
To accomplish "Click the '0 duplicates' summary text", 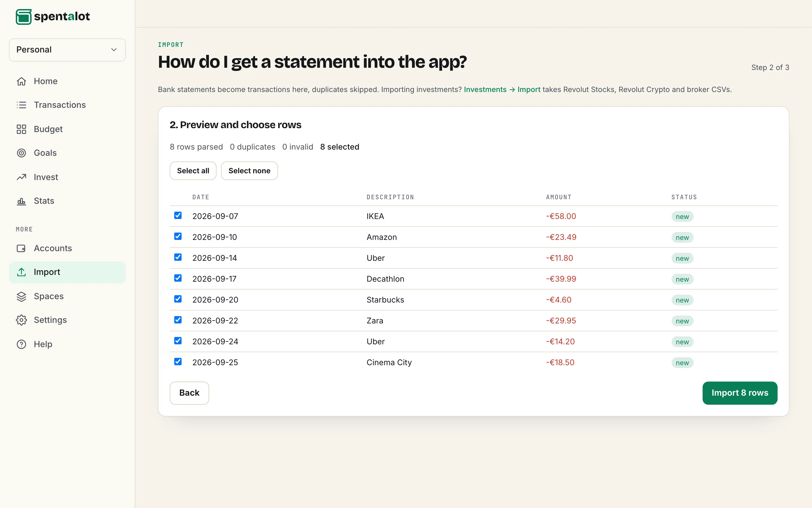I will click(252, 147).
